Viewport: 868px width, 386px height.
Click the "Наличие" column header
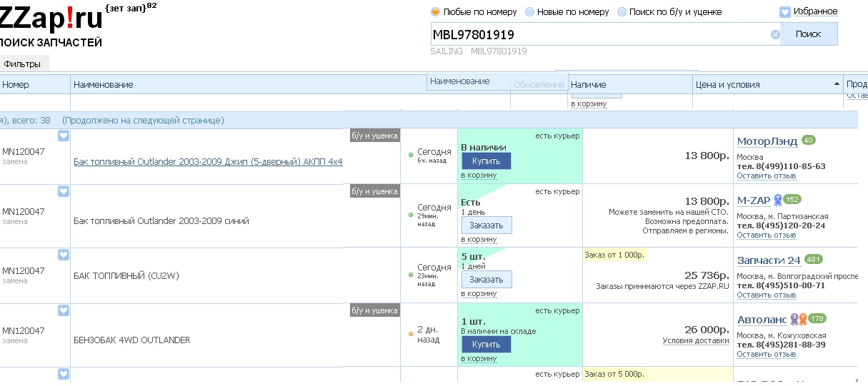(x=589, y=85)
